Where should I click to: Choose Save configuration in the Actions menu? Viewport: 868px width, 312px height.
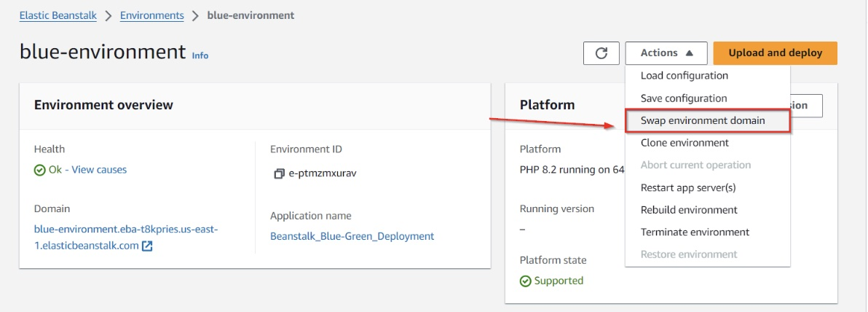click(x=683, y=98)
